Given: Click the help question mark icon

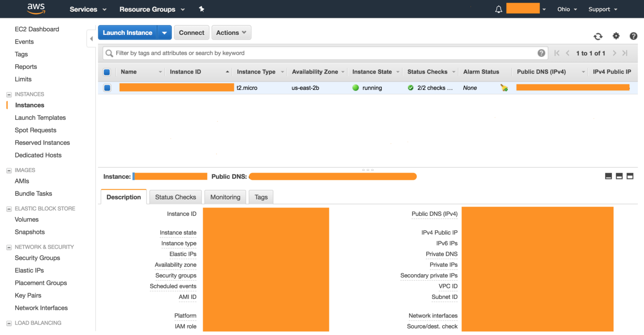Looking at the screenshot, I should tap(633, 36).
